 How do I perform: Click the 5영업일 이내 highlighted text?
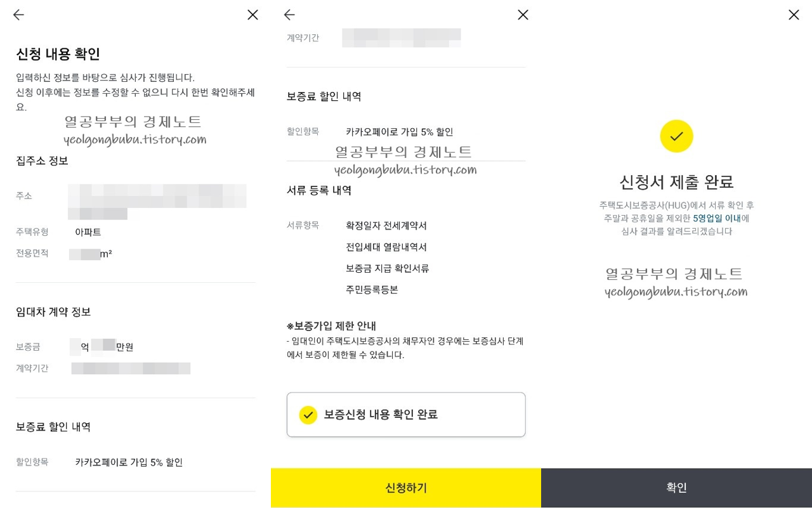(x=716, y=218)
